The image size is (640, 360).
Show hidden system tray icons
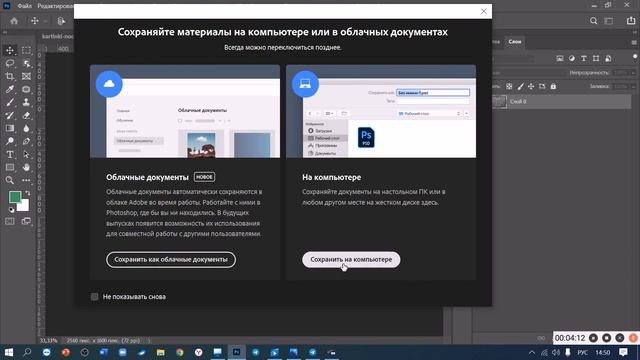[531, 352]
